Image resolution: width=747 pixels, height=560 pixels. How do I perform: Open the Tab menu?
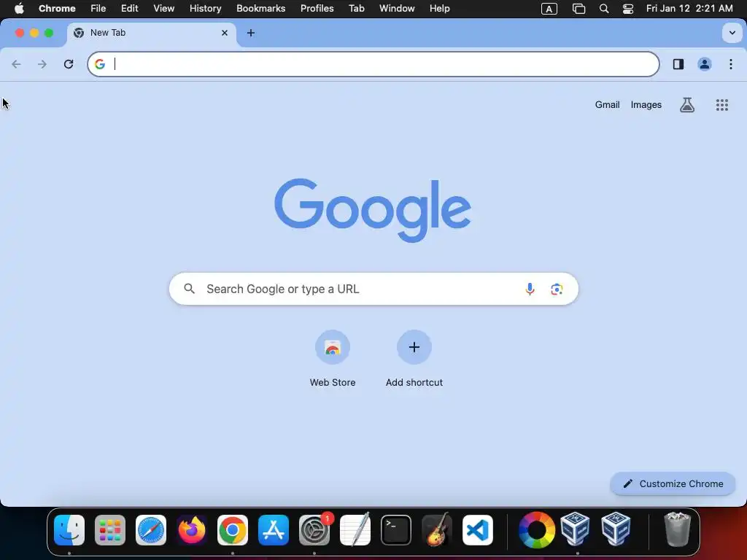tap(356, 9)
